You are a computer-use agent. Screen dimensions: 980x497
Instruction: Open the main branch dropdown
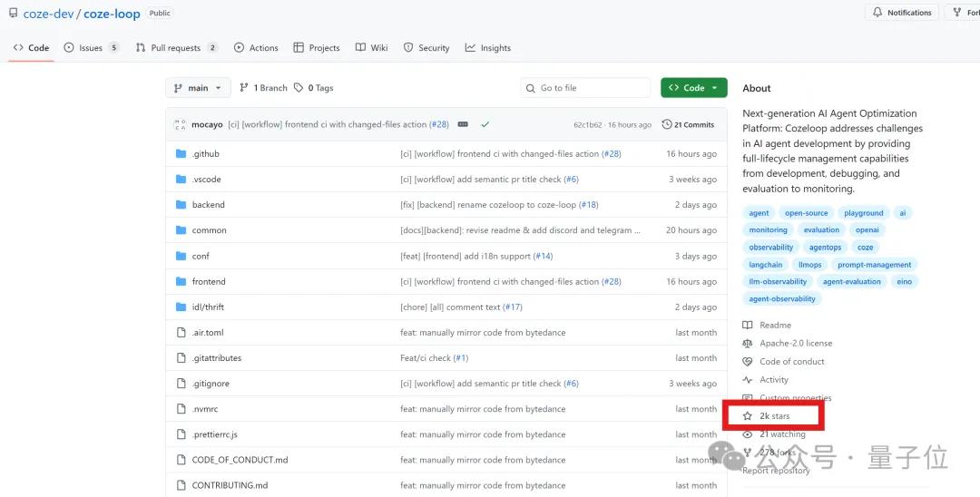click(197, 88)
